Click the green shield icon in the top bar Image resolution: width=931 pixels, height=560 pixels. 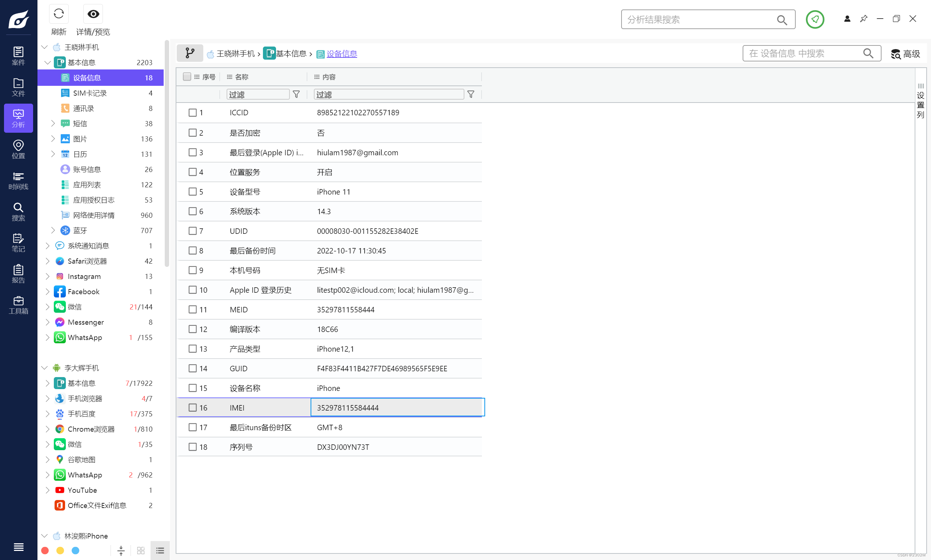[815, 19]
